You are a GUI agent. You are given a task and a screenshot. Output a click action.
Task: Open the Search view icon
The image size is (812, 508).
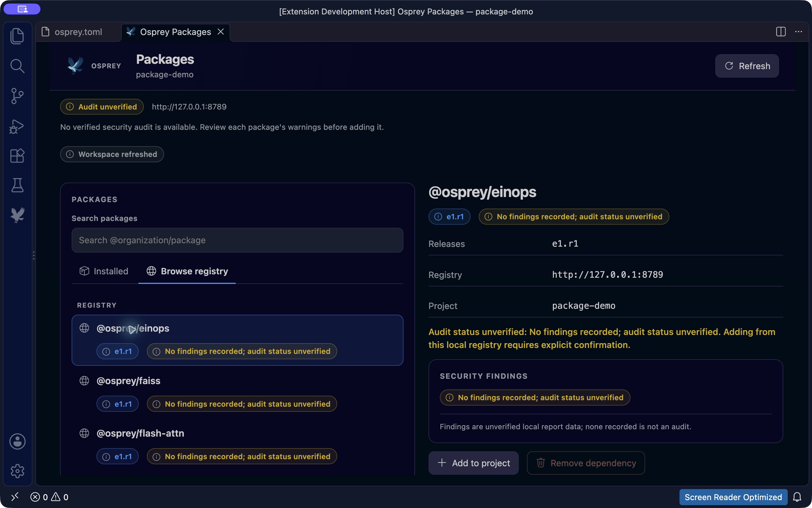click(17, 66)
